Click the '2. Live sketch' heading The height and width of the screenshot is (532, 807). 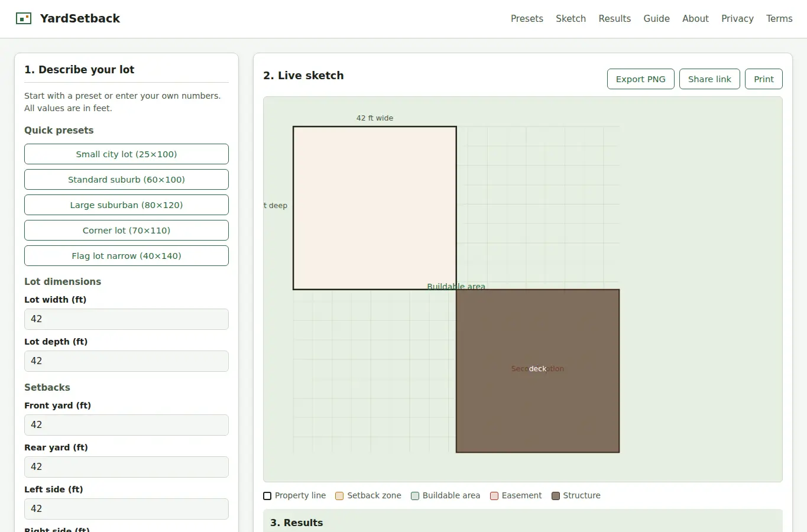tap(303, 76)
